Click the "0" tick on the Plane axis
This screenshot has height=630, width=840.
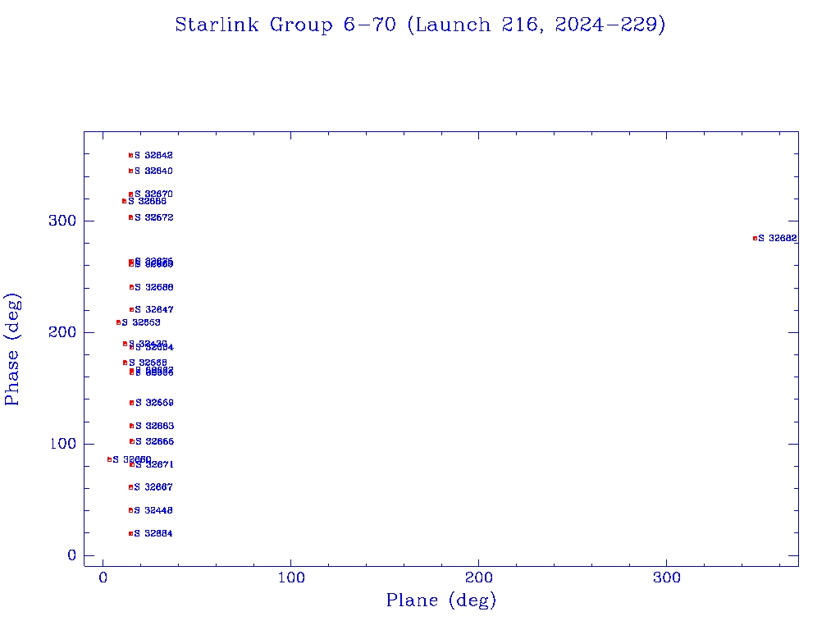103,577
